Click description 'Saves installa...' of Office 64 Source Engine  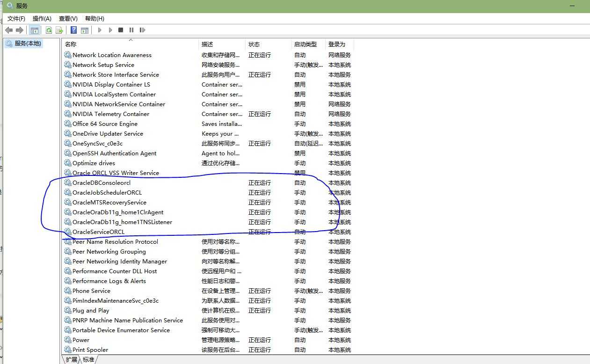222,124
